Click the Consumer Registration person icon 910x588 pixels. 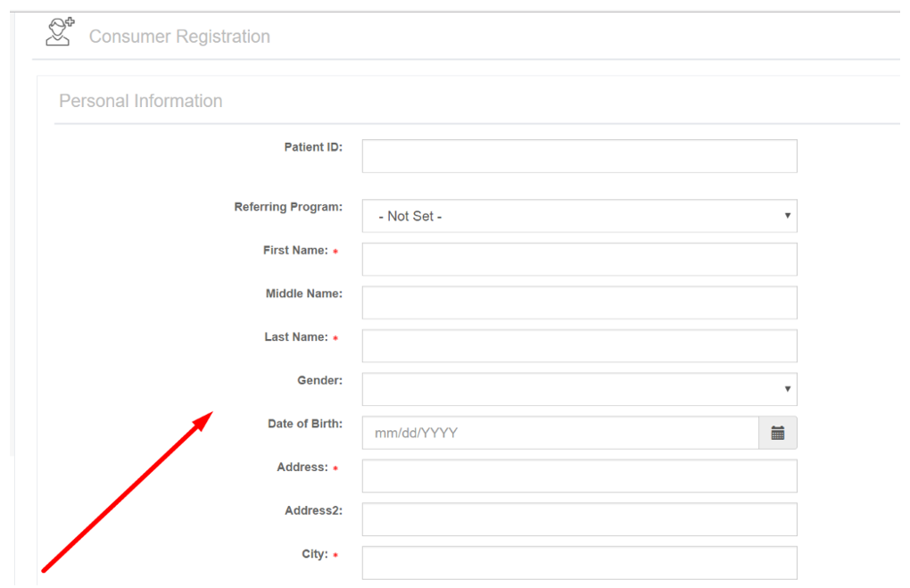tap(61, 32)
